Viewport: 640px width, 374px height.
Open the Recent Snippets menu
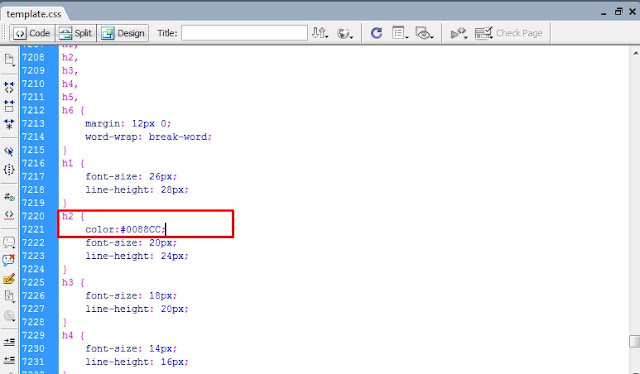coord(9,296)
